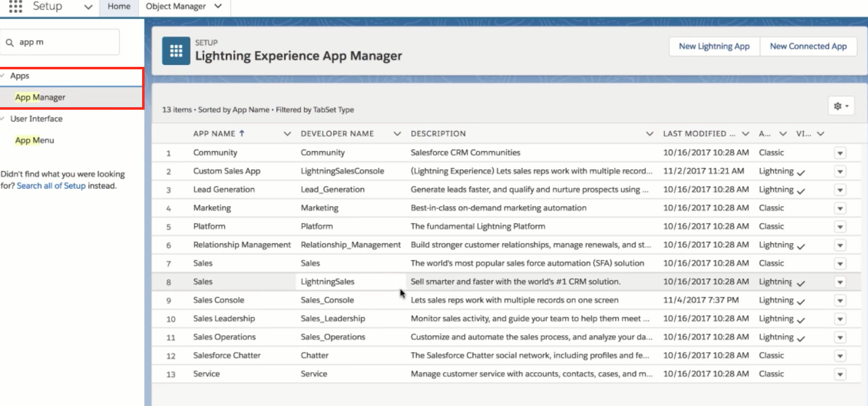The image size is (868, 406).
Task: Sort by the Last Modified column header
Action: (x=699, y=134)
